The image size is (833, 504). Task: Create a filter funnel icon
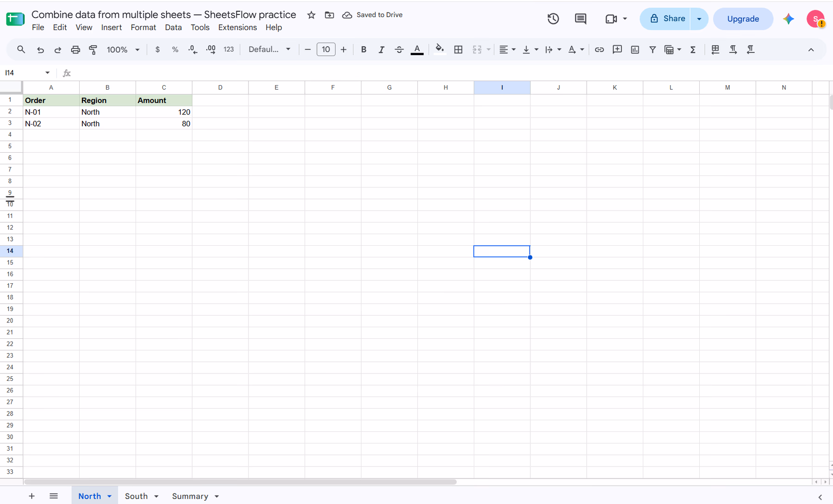pos(653,50)
